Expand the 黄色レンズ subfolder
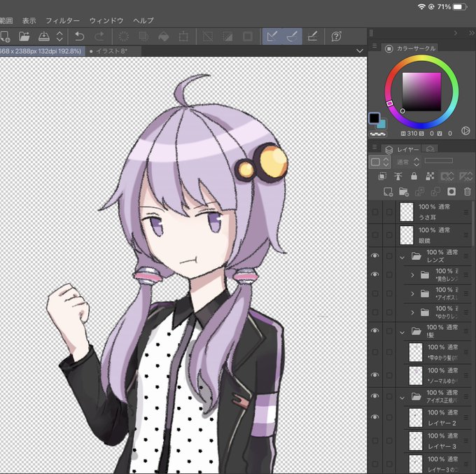The width and height of the screenshot is (476, 474). (x=412, y=275)
